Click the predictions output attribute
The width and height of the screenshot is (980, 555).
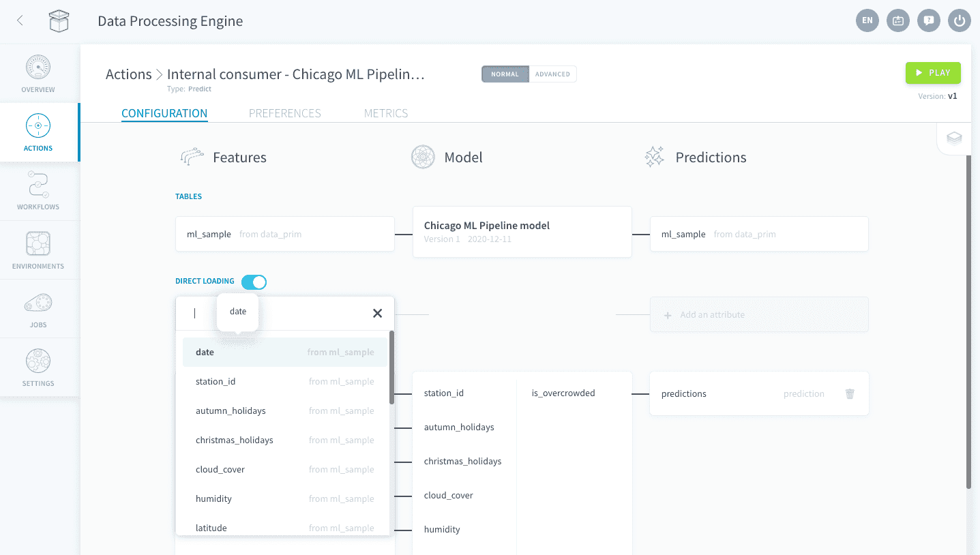pyautogui.click(x=684, y=394)
